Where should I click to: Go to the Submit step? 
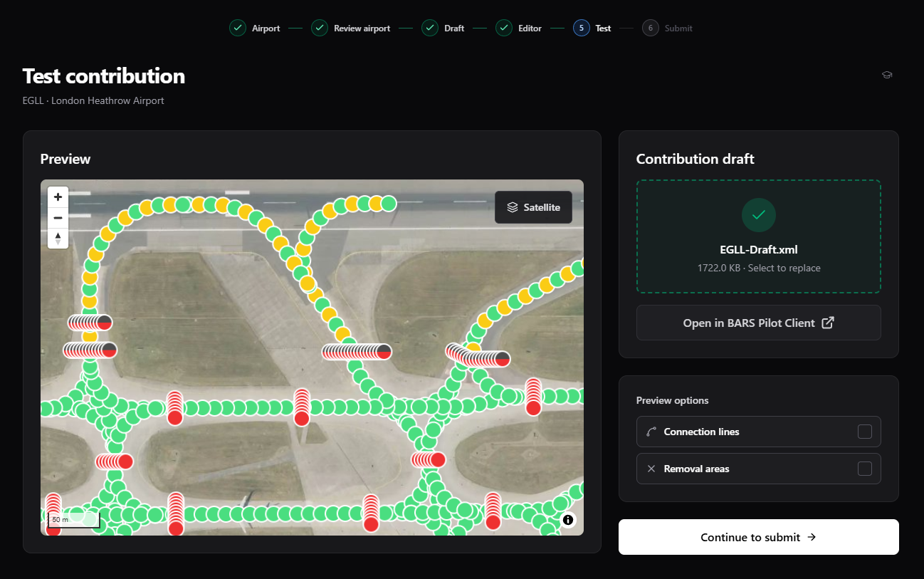click(x=667, y=28)
